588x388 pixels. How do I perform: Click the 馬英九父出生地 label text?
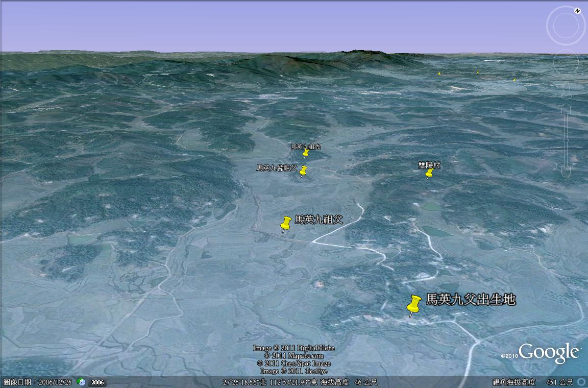click(470, 300)
